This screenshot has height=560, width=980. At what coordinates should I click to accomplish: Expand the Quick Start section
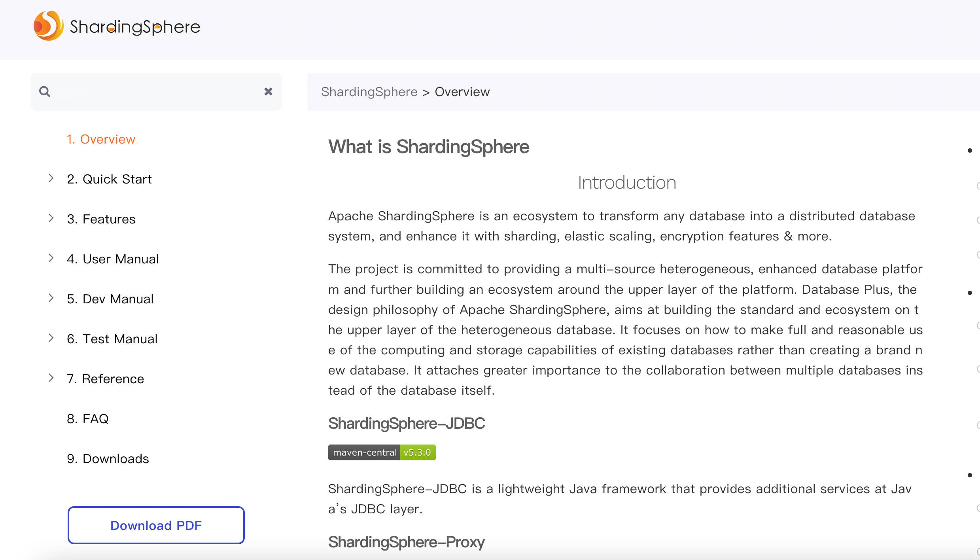coord(51,178)
